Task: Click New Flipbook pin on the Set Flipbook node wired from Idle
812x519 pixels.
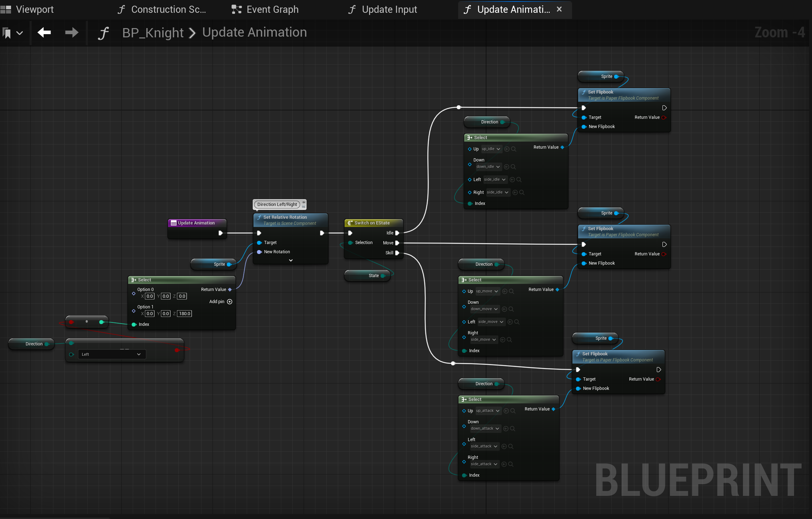Action: [x=584, y=127]
